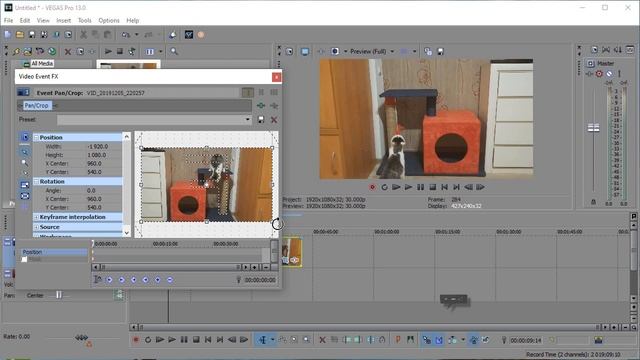Collapse the Rotation section
This screenshot has height=360, width=640.
point(36,181)
